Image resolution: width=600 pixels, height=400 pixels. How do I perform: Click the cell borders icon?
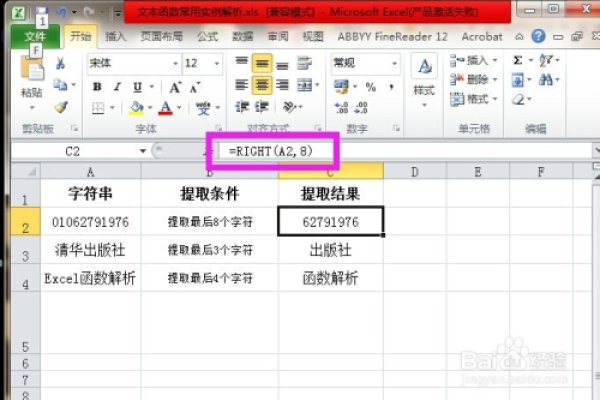point(98,108)
